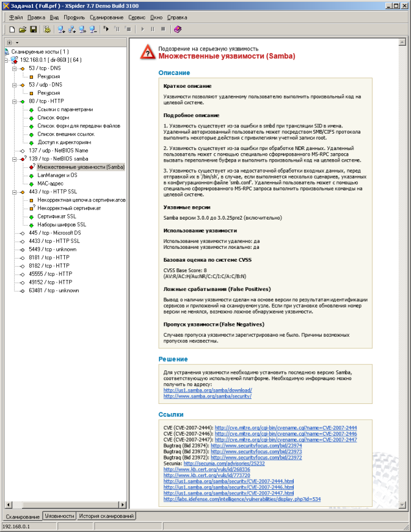The width and height of the screenshot is (411, 532).
Task: Select the 445 / tcp - Microsoft DS row
Action: [x=55, y=233]
